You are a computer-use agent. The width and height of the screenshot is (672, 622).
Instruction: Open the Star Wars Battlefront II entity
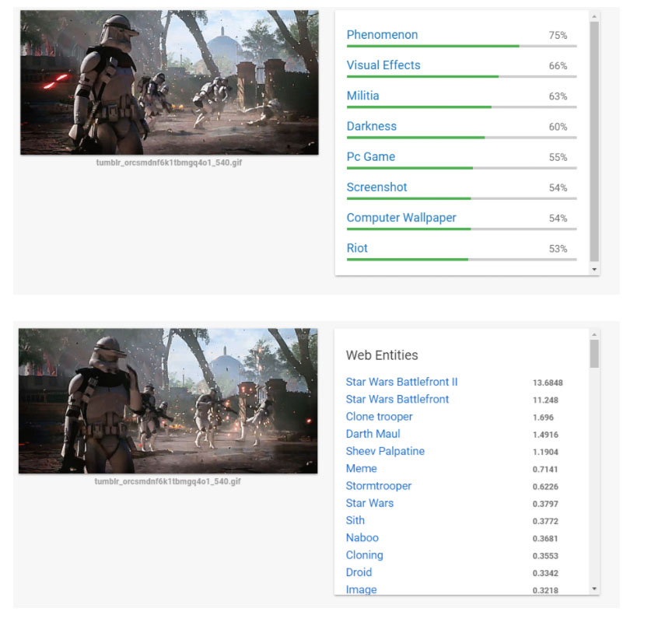pyautogui.click(x=401, y=382)
